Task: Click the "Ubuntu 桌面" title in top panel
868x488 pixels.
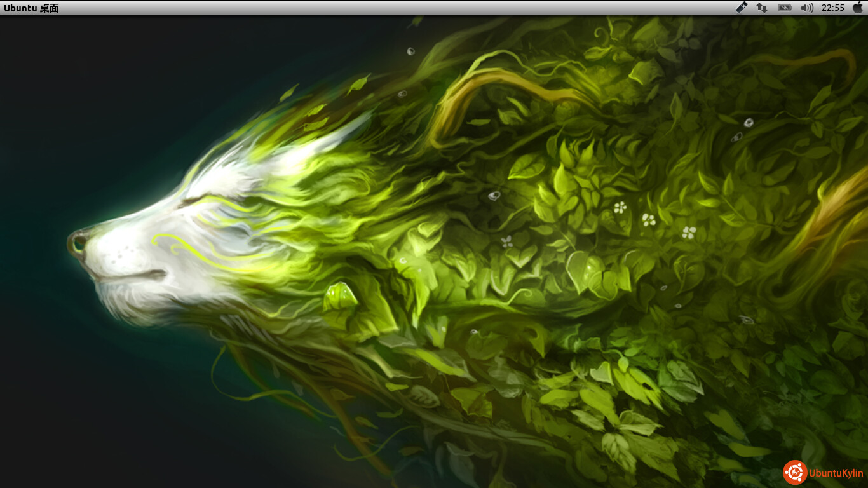Action: point(31,8)
